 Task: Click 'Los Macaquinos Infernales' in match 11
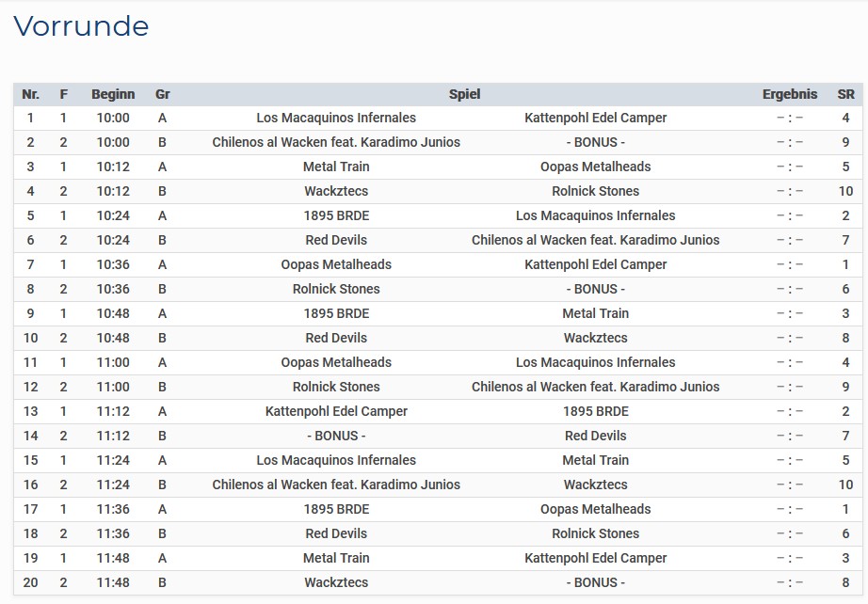[596, 362]
